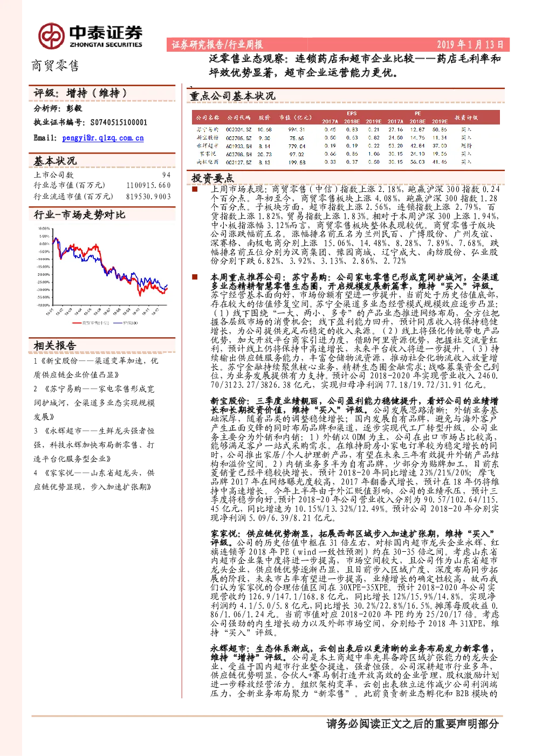Open related report 2 《苏宁易购——家电零售形成宽
Viewport: 535px width, 756px height.
click(x=94, y=403)
